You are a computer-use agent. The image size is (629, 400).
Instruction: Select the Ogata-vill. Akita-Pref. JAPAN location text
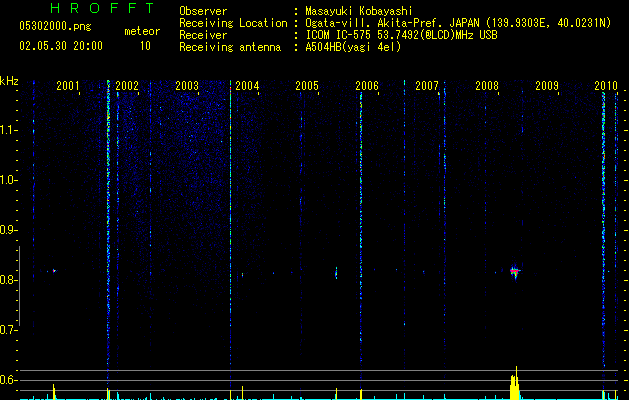pyautogui.click(x=390, y=23)
